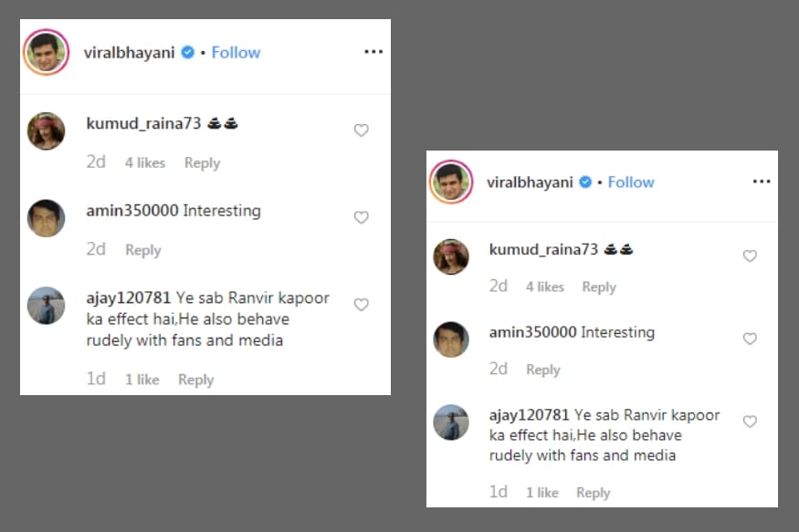799x532 pixels.
Task: Tap heart beside kumud_raina73 in right panel
Action: coord(750,256)
